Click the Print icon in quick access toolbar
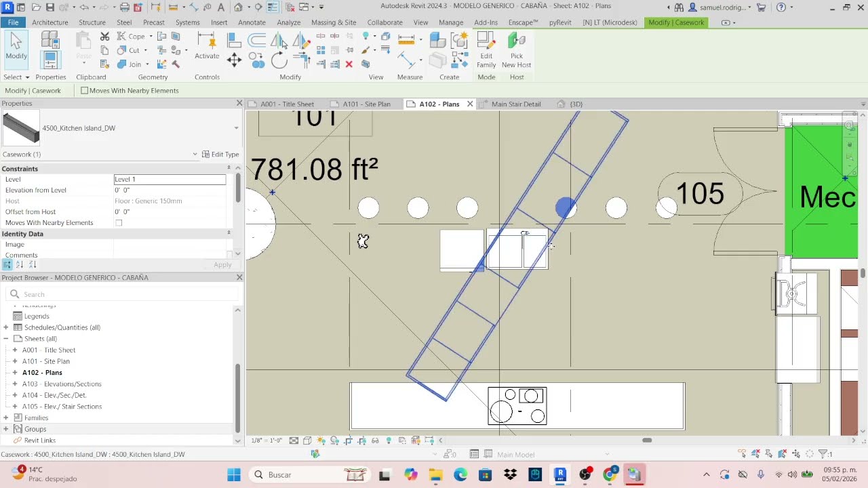 125,7
